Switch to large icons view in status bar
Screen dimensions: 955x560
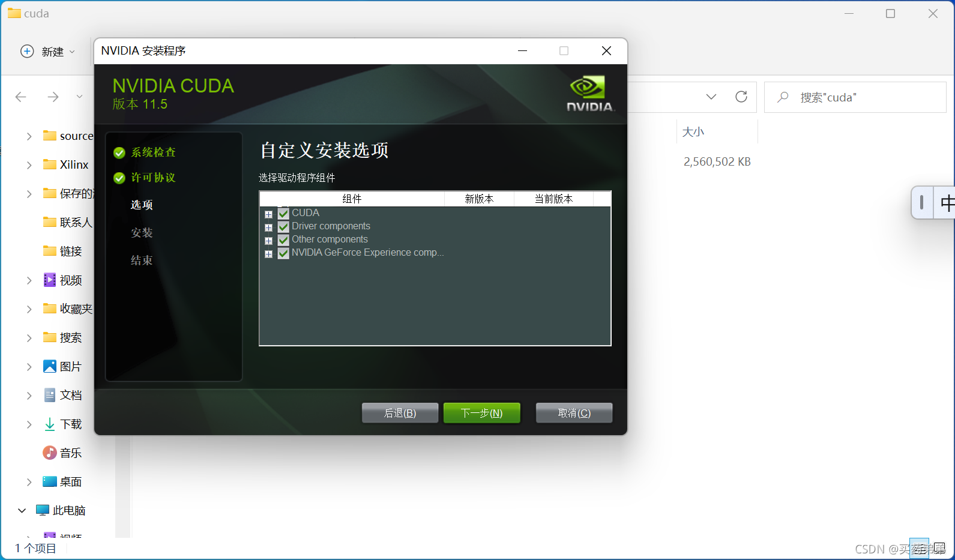[x=939, y=547]
